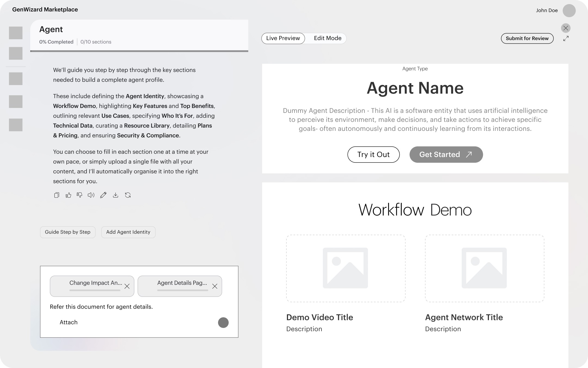The height and width of the screenshot is (368, 588).
Task: Click Attach in the message box
Action: click(x=68, y=322)
